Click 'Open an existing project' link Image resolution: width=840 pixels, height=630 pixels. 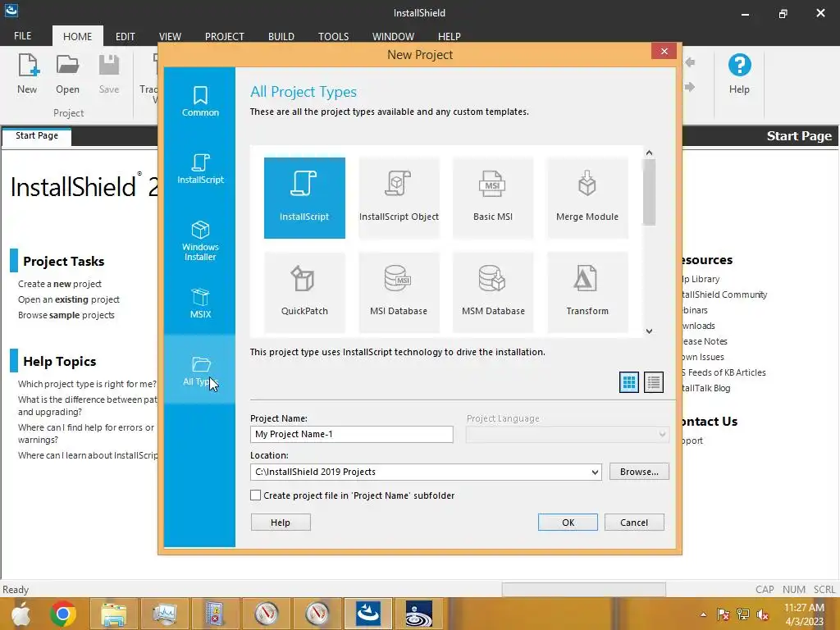coord(69,299)
